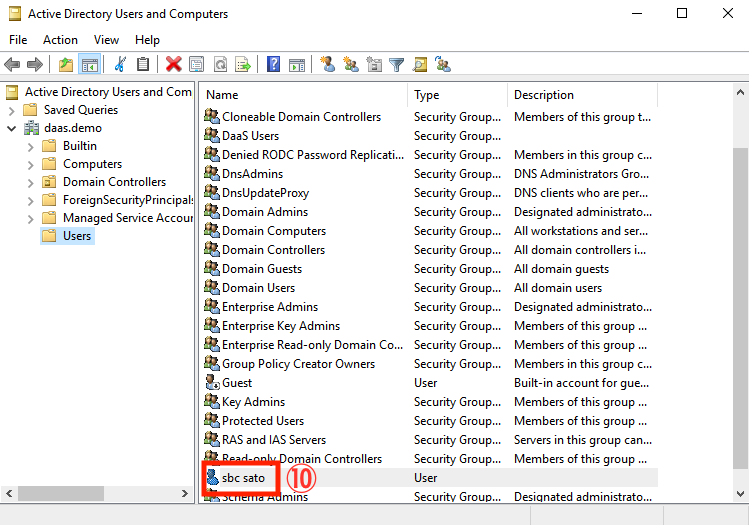Toggle Show/Hide Action Pane icon
Viewport: 749px width, 525px height.
297,65
